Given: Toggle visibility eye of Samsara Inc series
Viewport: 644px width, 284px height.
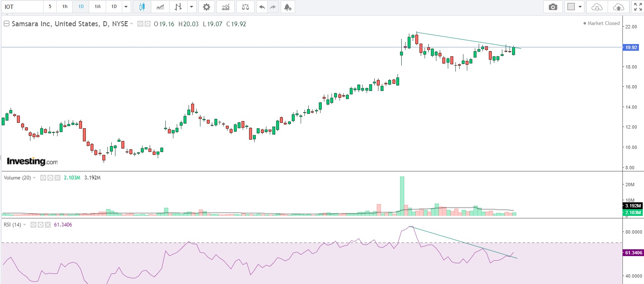Looking at the screenshot, I should pyautogui.click(x=141, y=24).
